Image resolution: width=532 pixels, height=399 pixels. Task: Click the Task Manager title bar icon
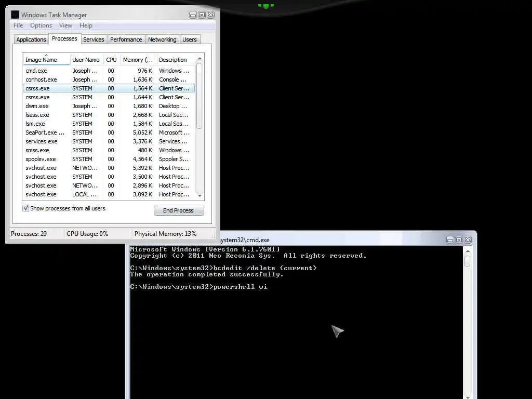(x=15, y=15)
